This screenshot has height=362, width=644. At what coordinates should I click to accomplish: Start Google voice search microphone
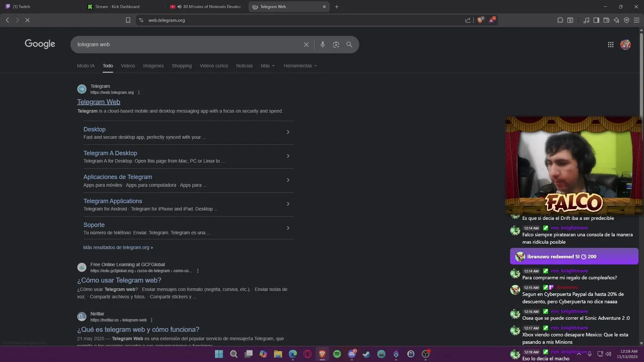coord(323,44)
